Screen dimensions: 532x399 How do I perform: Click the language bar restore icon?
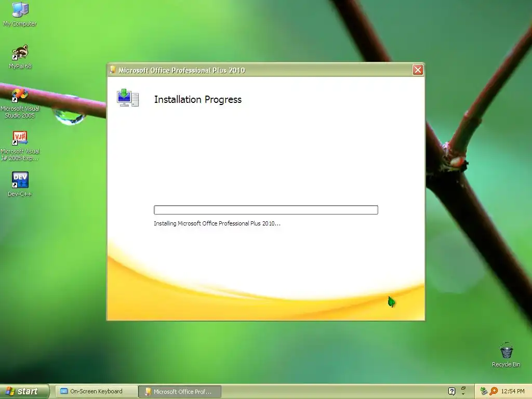pyautogui.click(x=463, y=388)
